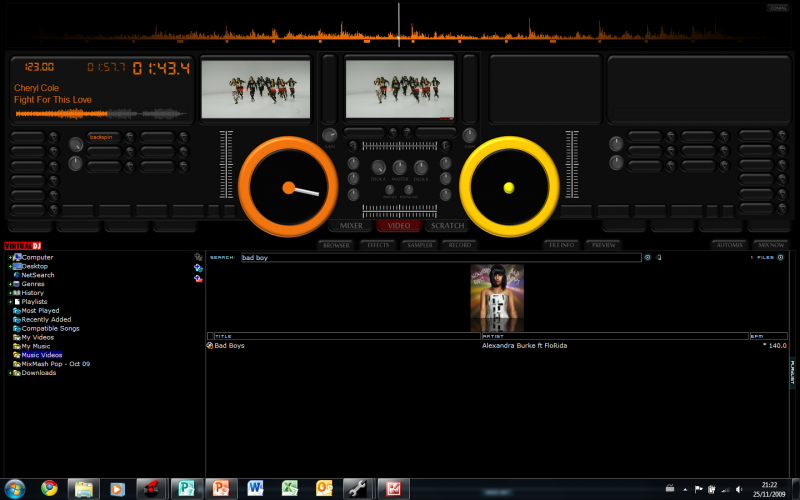Click right video effect dropdown triangle
This screenshot has width=800, height=500.
(x=407, y=133)
